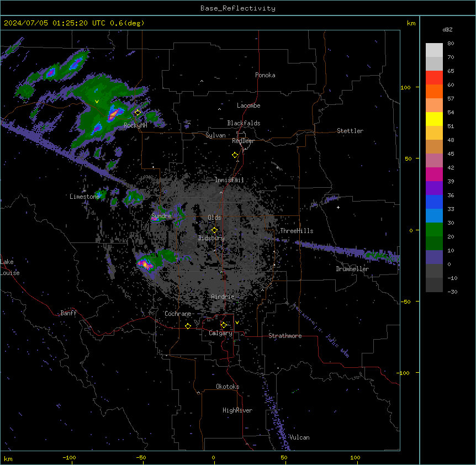Pick the white 70–80 dBZ legend swatch
The image size is (476, 465).
coord(434,50)
